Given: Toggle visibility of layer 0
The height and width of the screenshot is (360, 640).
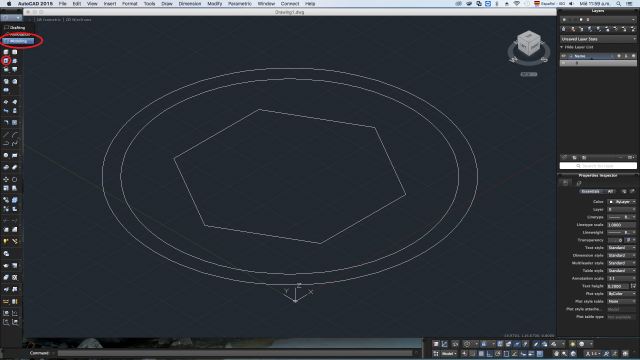Looking at the screenshot, I should pos(564,63).
